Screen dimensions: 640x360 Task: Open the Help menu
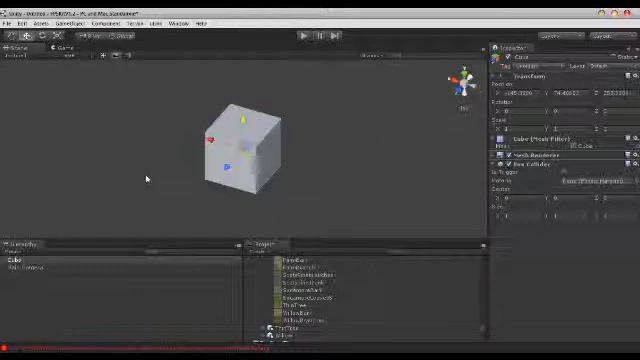coord(201,24)
